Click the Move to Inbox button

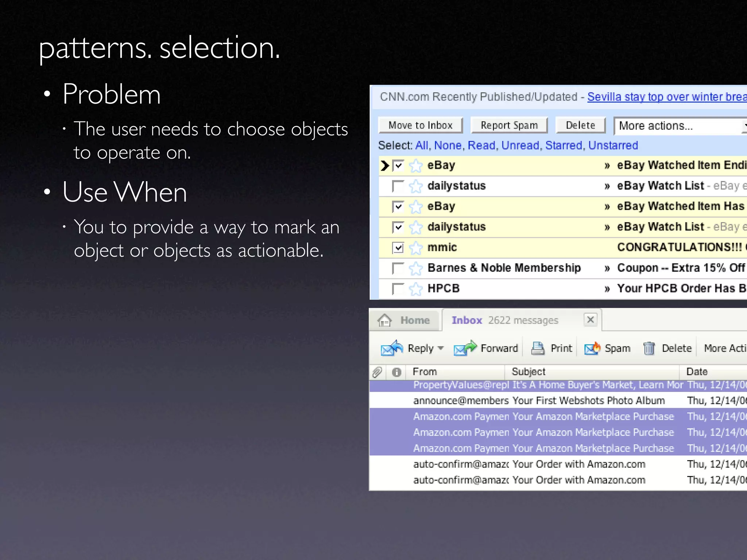(421, 125)
